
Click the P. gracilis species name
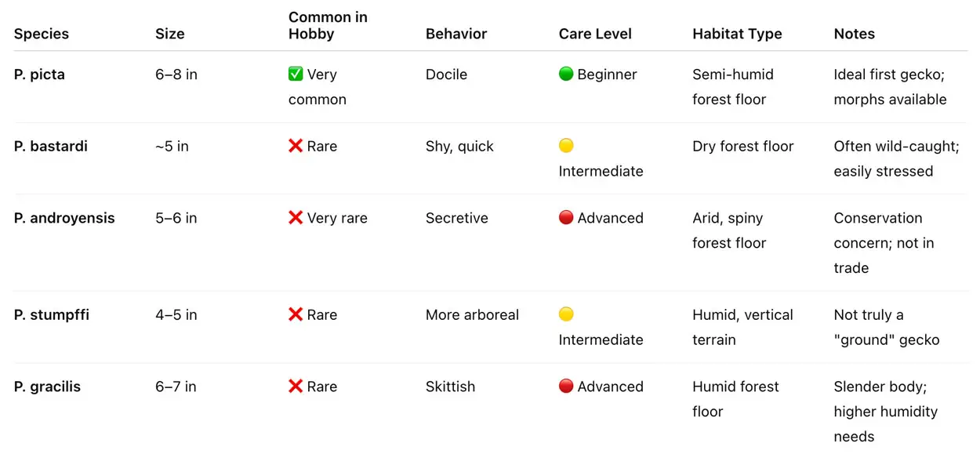pos(47,387)
